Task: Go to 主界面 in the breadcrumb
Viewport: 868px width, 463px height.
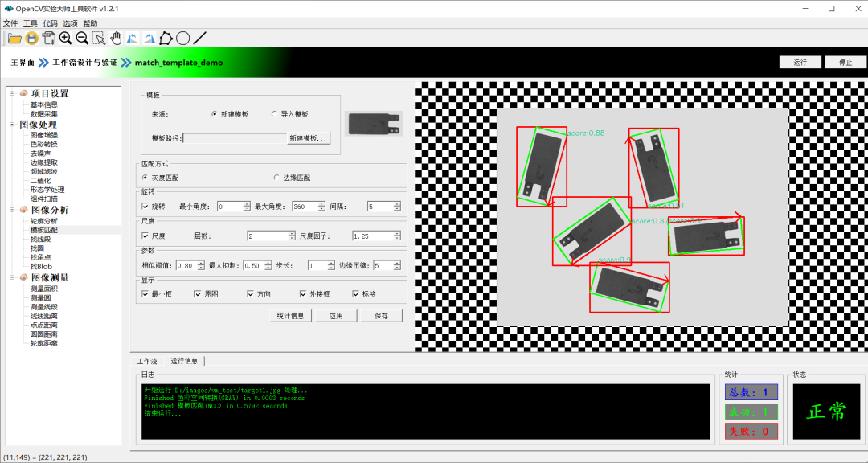Action: [23, 63]
